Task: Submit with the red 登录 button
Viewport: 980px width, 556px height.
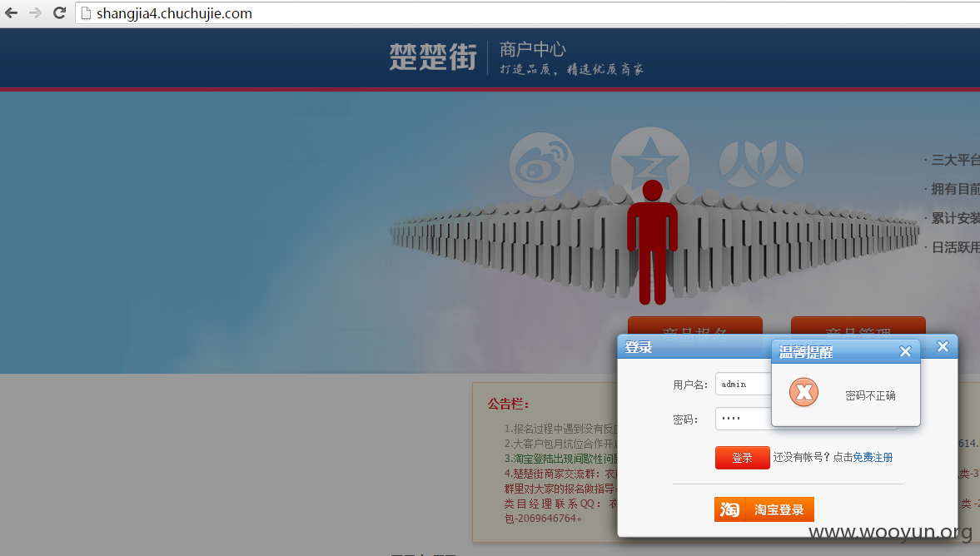Action: click(x=742, y=458)
